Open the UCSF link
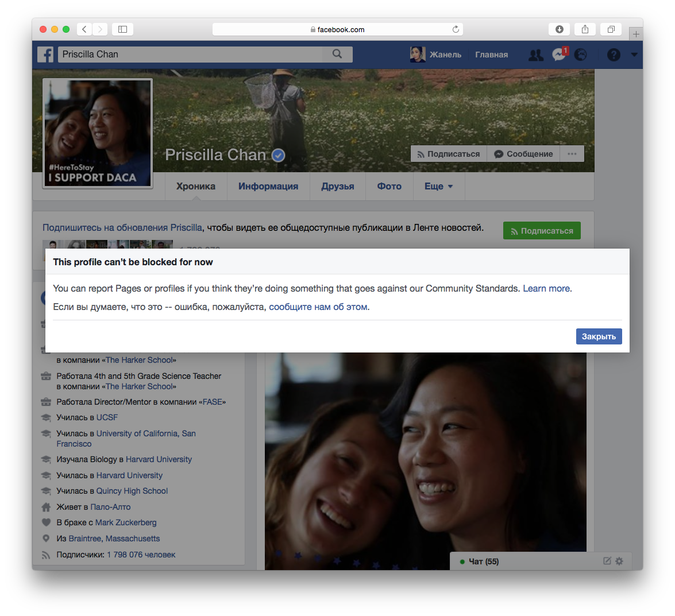The image size is (675, 616). click(x=107, y=418)
